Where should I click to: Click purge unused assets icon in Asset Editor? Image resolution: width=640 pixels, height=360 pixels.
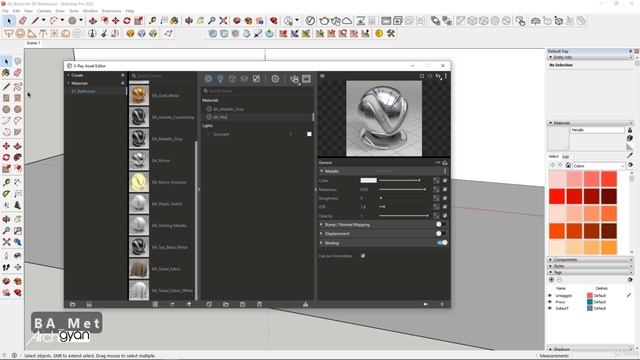click(305, 304)
